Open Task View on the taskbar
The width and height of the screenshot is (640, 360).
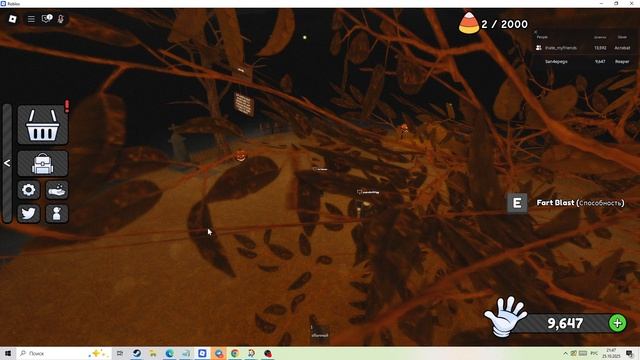[120, 353]
